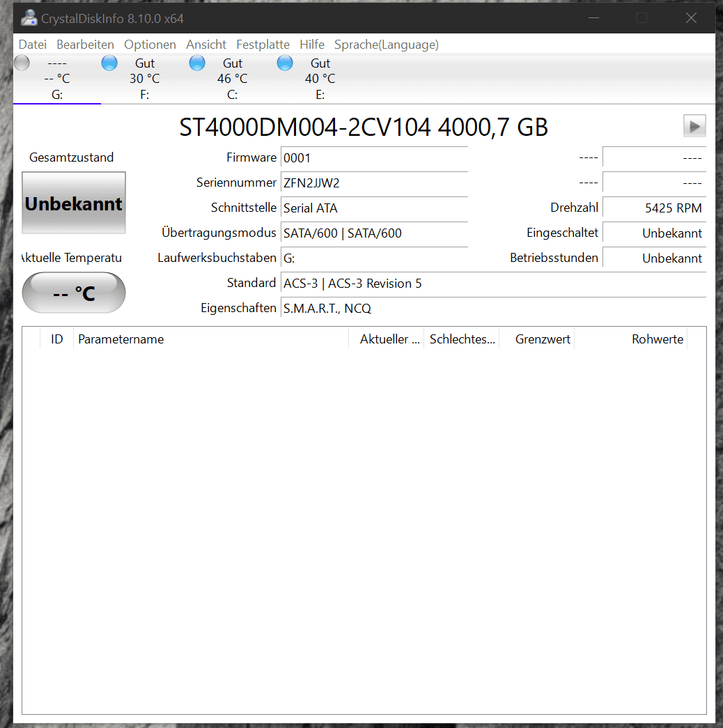
Task: Switch to drive F: showing 30 °C
Action: pos(144,79)
